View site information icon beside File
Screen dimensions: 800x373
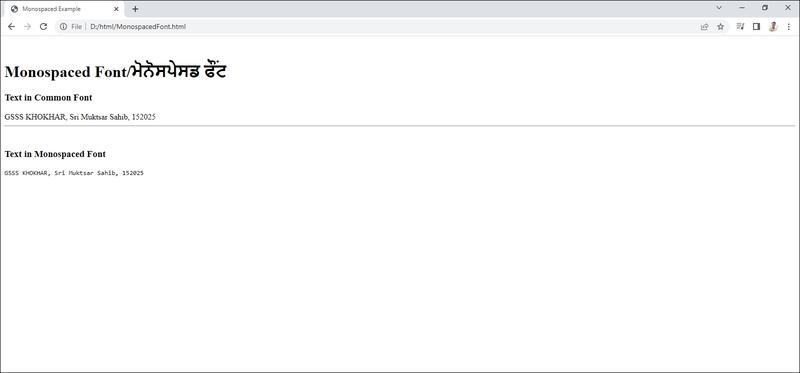coord(63,27)
